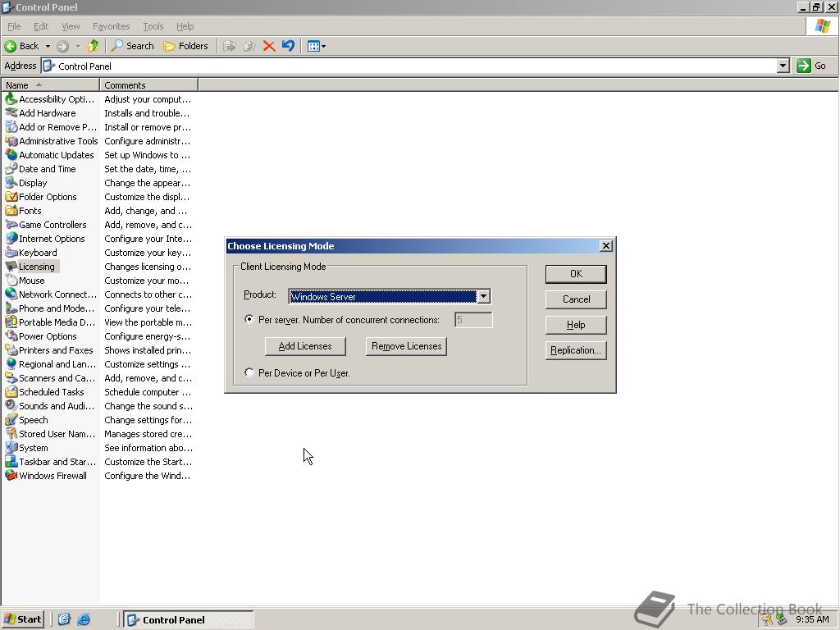The image size is (840, 630).
Task: Open the Accessibility Options icon
Action: [x=11, y=99]
